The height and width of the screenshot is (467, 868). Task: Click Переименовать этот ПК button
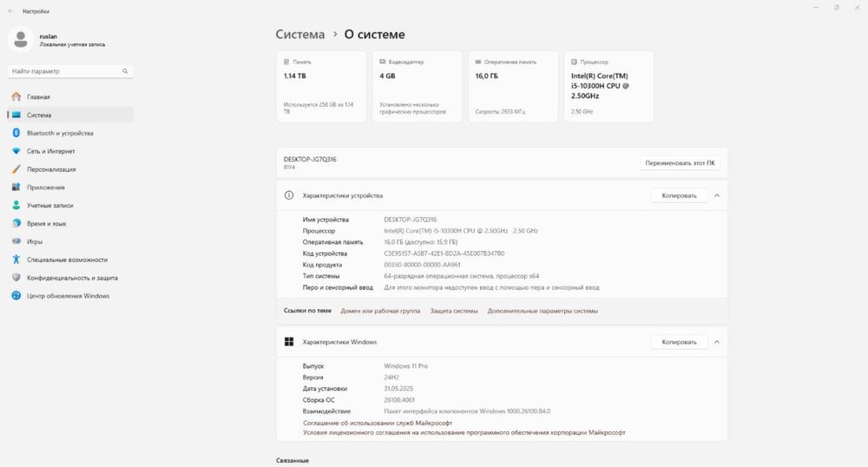click(x=680, y=162)
